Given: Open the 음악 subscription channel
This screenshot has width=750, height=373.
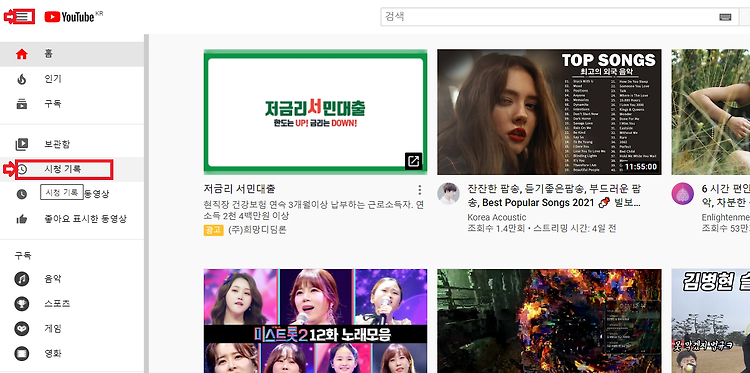Looking at the screenshot, I should [x=72, y=279].
